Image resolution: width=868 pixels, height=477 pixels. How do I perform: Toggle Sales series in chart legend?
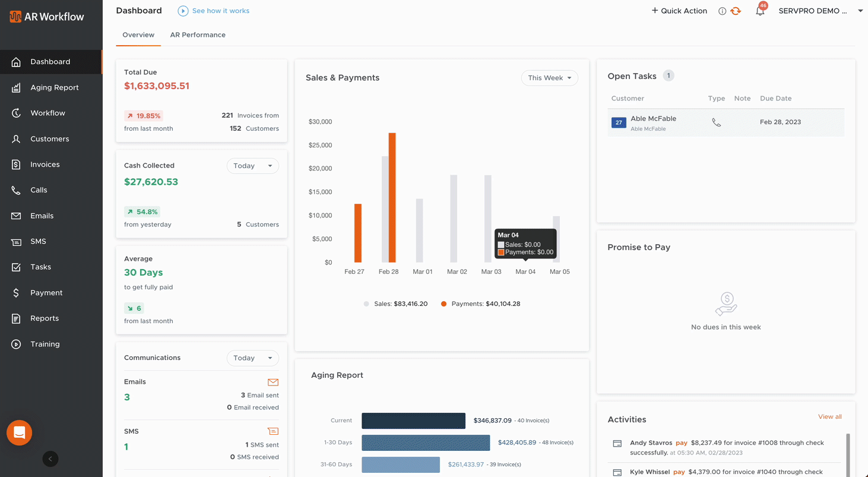tap(395, 304)
